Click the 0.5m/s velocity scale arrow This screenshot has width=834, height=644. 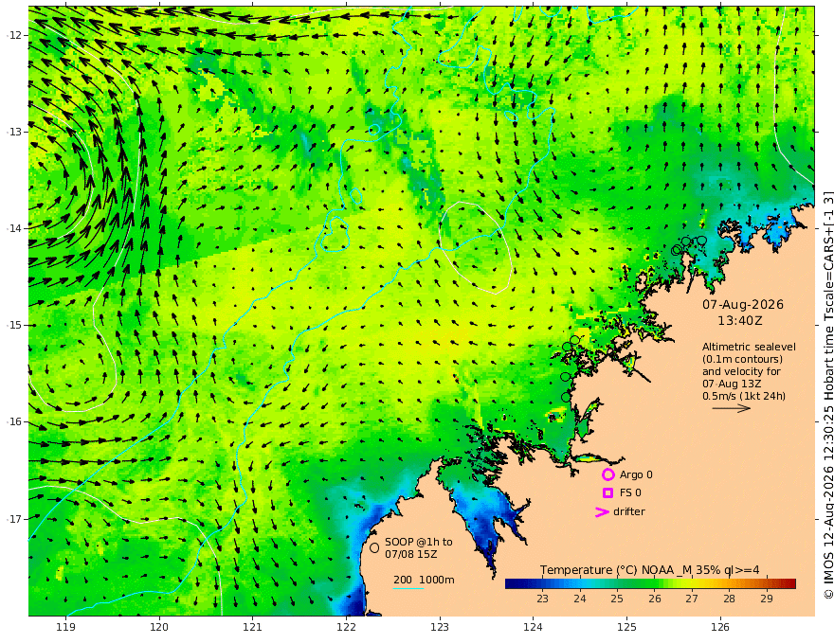(732, 408)
